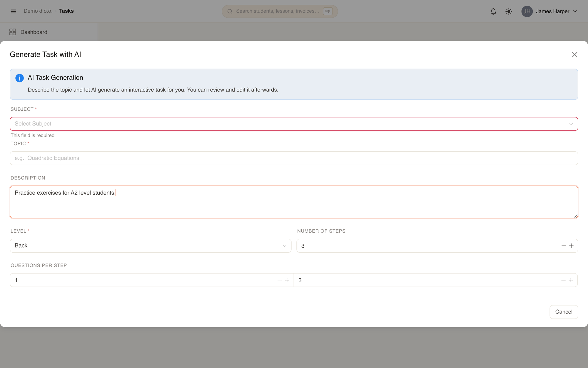Click the Subject dropdown chevron arrow
Image resolution: width=588 pixels, height=368 pixels.
pos(571,124)
